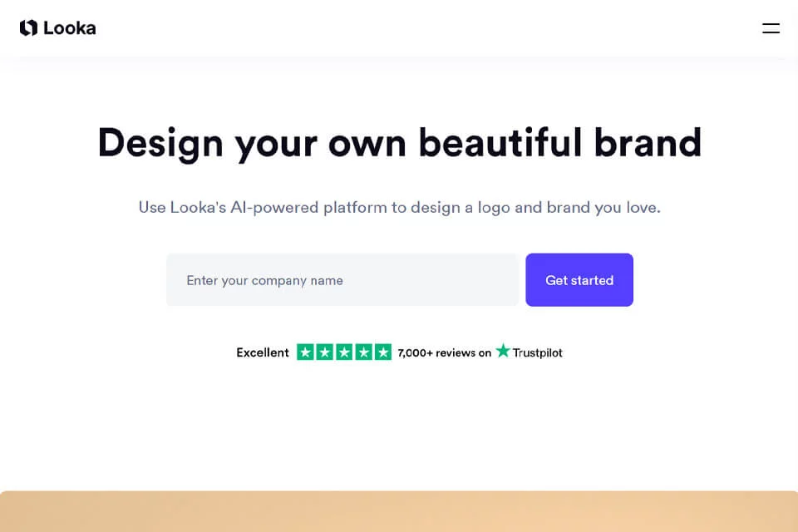This screenshot has height=532, width=798.
Task: Click the fourth green rating star
Action: click(363, 352)
